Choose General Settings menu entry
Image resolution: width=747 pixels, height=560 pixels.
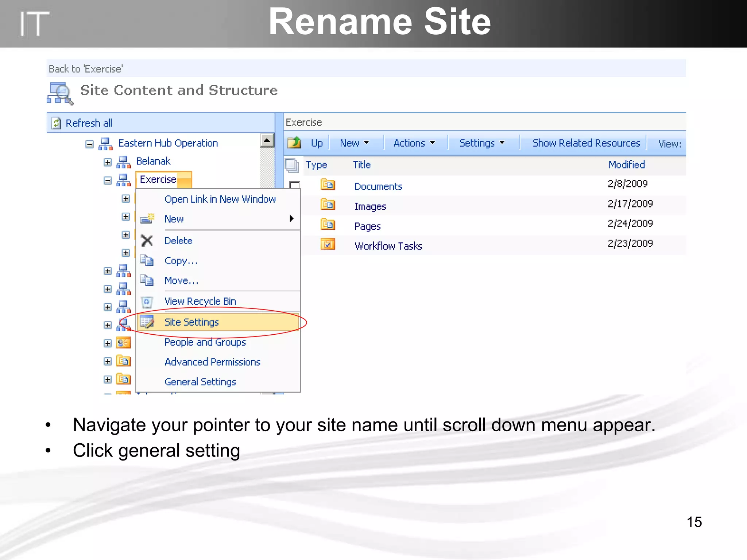click(x=200, y=382)
